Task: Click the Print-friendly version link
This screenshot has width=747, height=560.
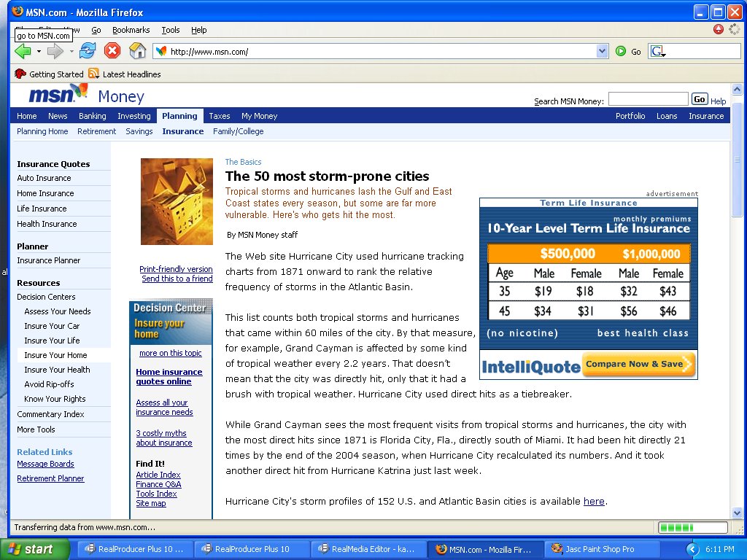Action: pos(176,268)
